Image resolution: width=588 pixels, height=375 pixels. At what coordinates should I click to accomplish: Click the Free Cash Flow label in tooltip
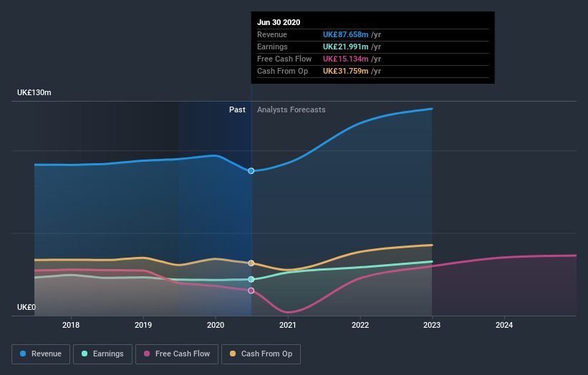(x=284, y=59)
